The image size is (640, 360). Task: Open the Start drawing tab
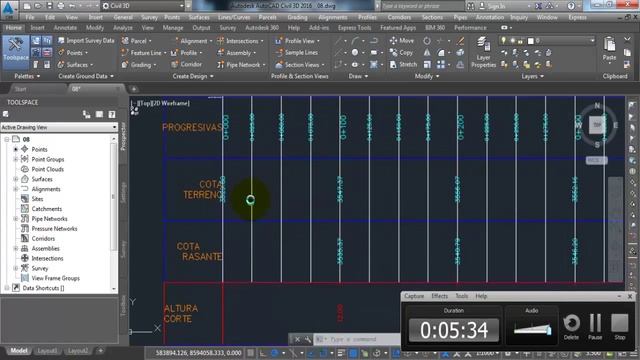click(20, 89)
